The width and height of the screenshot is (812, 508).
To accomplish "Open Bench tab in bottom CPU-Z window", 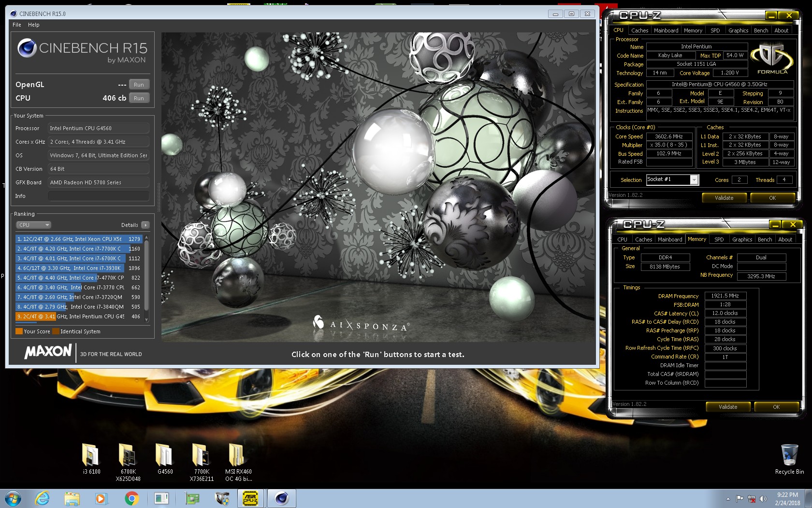I will (x=765, y=239).
